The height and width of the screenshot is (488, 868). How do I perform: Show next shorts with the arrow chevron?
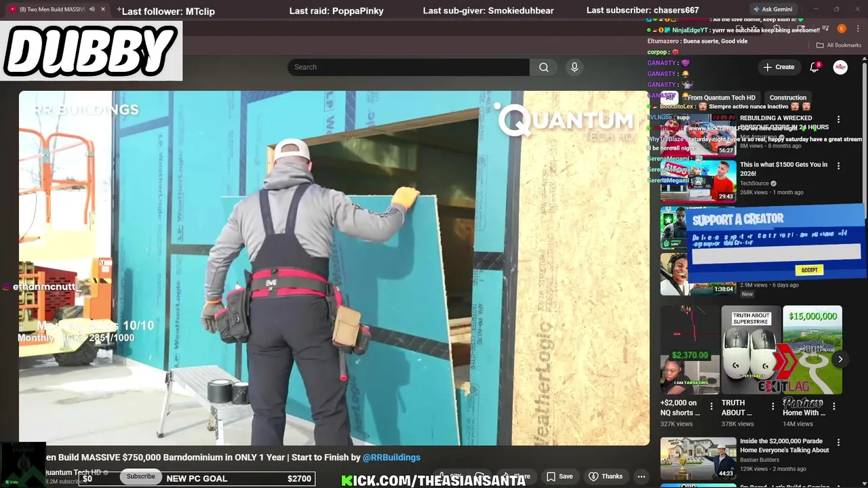[840, 359]
